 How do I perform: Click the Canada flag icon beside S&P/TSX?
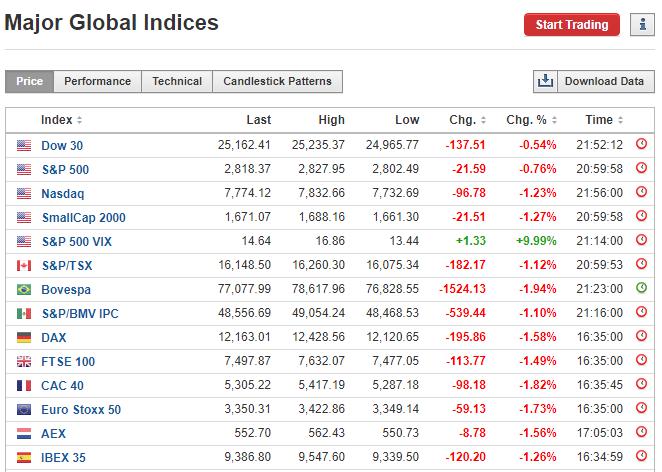point(24,266)
